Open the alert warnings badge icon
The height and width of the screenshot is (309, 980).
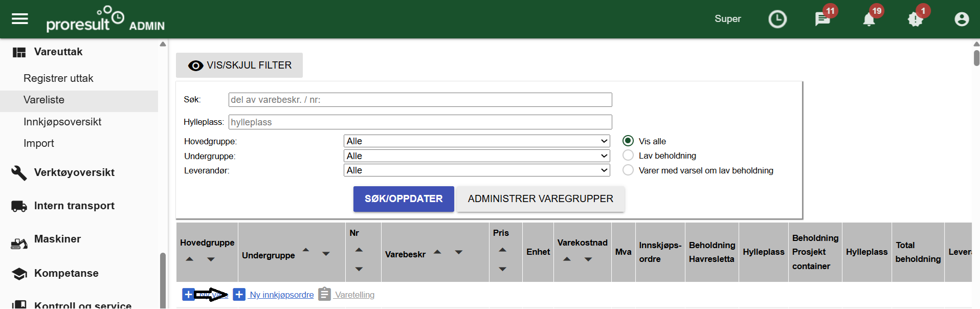pyautogui.click(x=915, y=19)
